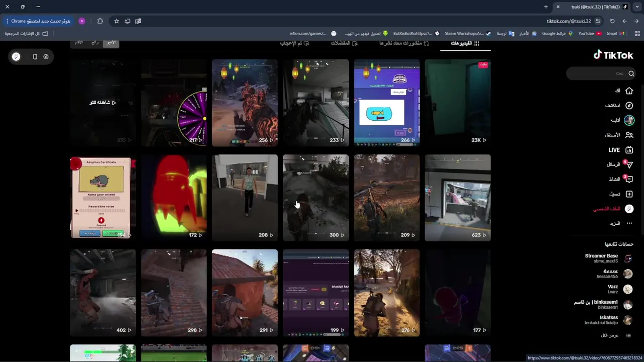
Task: Open the spinning wheel video with 217 views
Action: (174, 103)
